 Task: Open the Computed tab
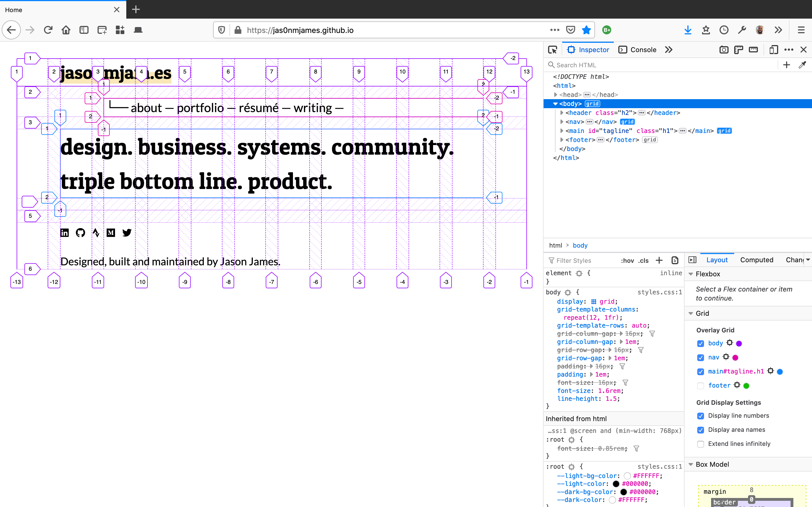click(x=756, y=260)
